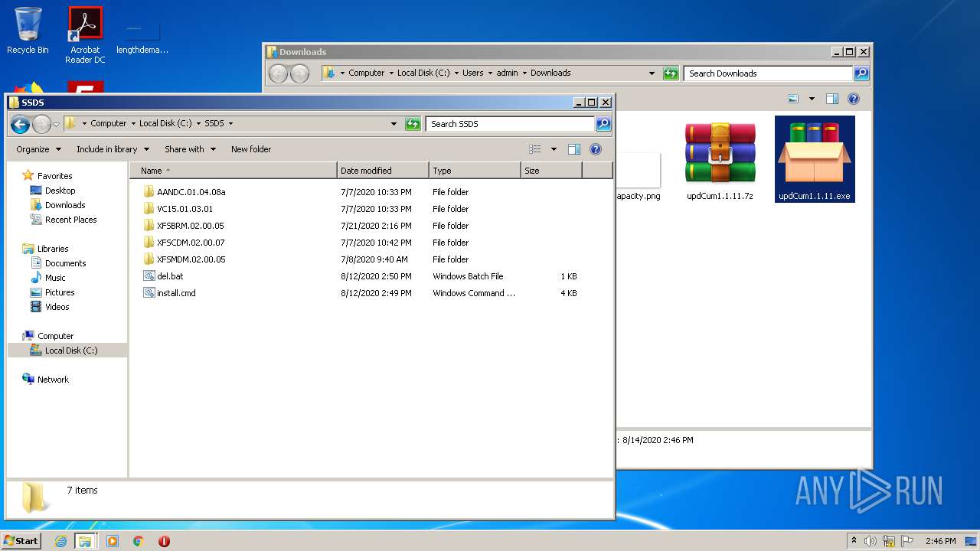The image size is (980, 551).
Task: Open Include in library dropdown
Action: (x=113, y=149)
